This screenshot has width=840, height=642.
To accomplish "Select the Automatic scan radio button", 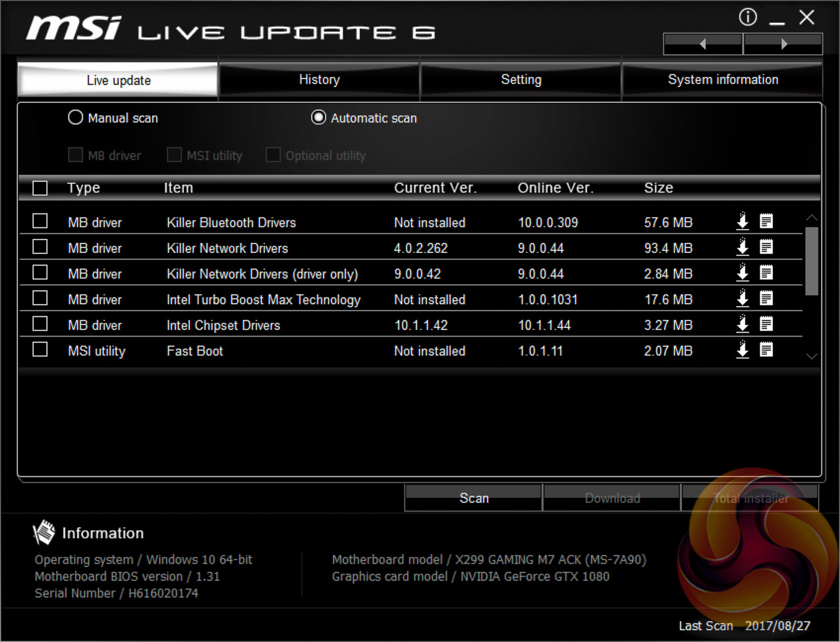I will click(x=318, y=117).
